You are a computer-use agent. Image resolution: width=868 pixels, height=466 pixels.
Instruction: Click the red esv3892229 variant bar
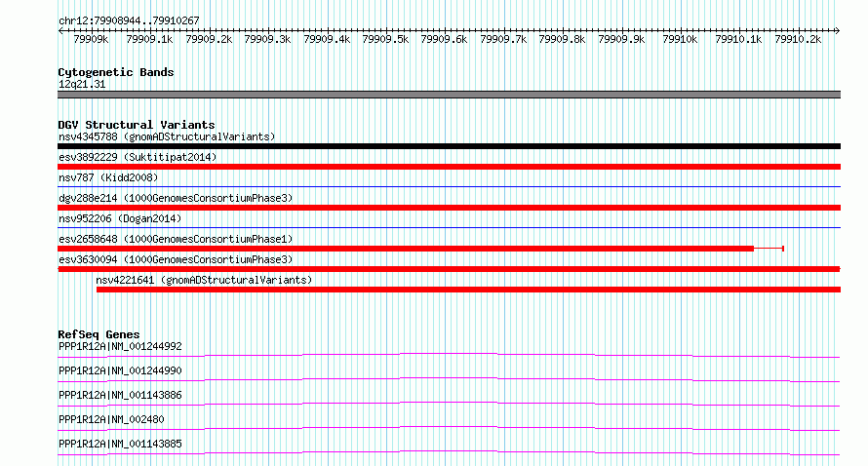point(449,167)
